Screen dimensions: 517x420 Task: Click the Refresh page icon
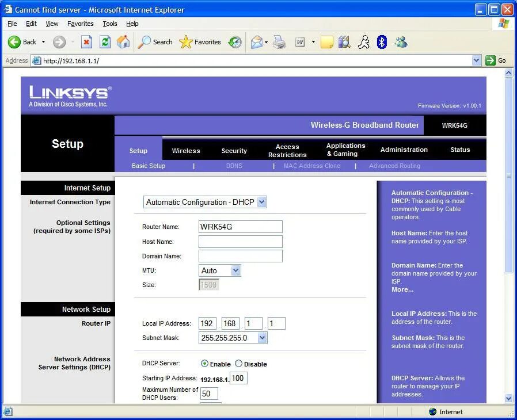[105, 42]
